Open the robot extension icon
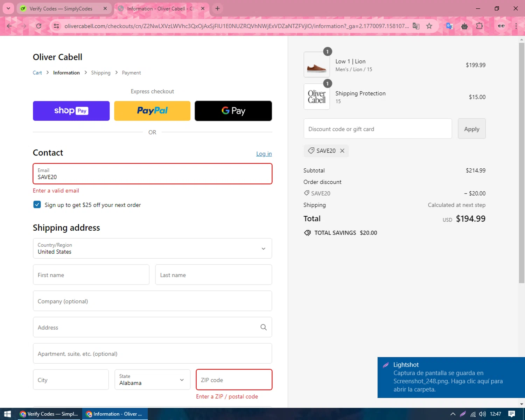 click(464, 26)
